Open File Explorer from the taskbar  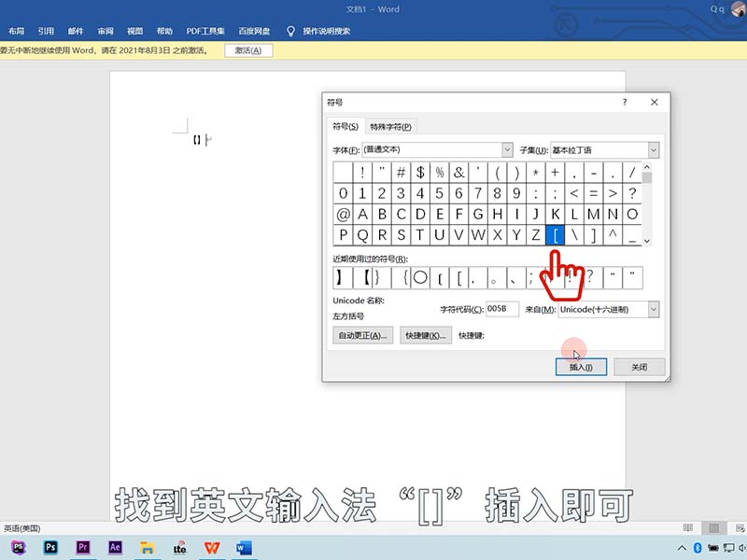tap(148, 548)
